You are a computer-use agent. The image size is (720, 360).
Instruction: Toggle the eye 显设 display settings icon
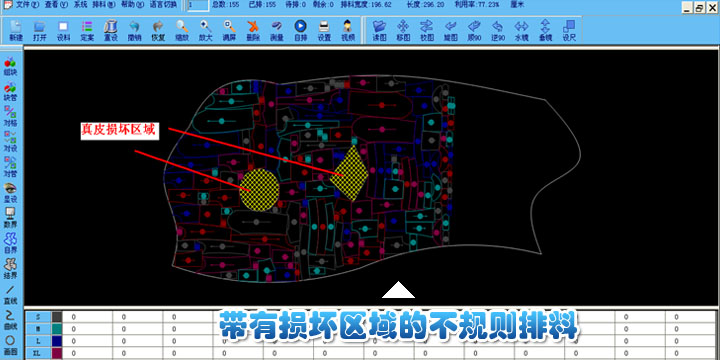pos(10,193)
